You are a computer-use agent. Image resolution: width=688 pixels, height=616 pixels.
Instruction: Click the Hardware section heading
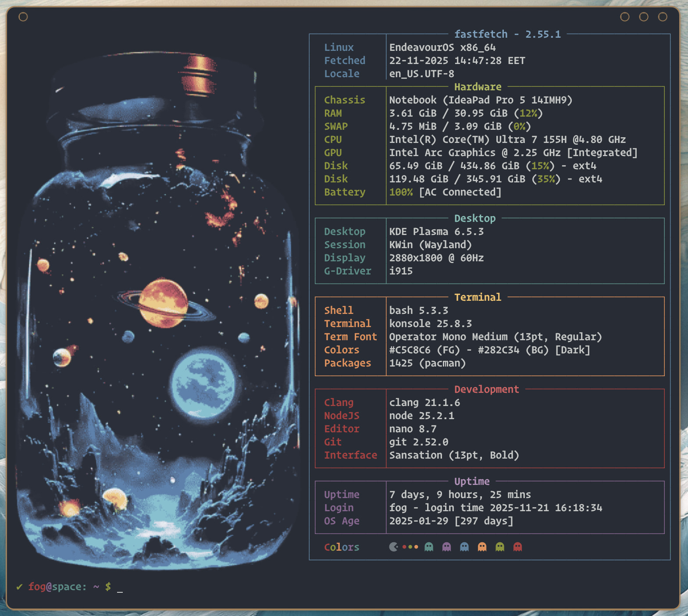478,87
